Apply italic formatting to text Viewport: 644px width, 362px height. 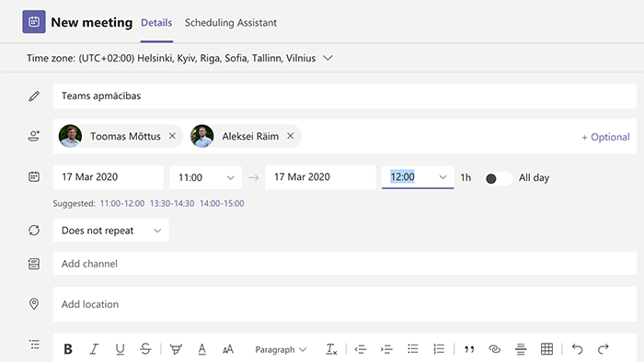pos(94,349)
